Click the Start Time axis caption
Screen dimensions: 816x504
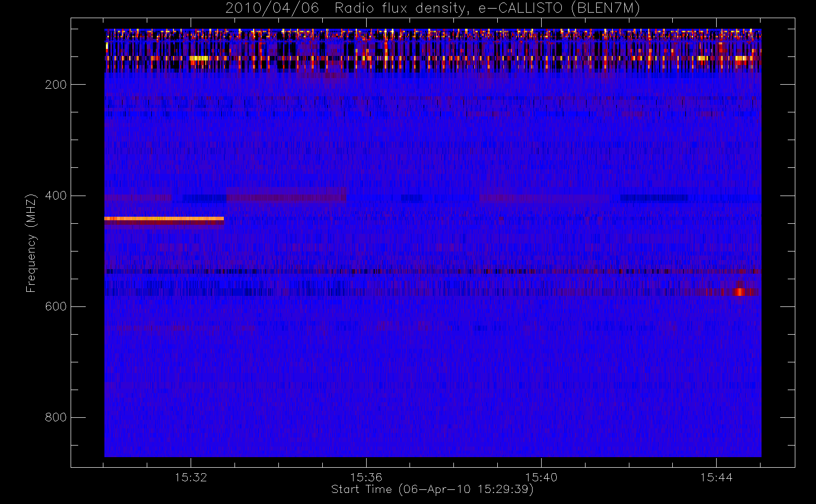[x=432, y=489]
